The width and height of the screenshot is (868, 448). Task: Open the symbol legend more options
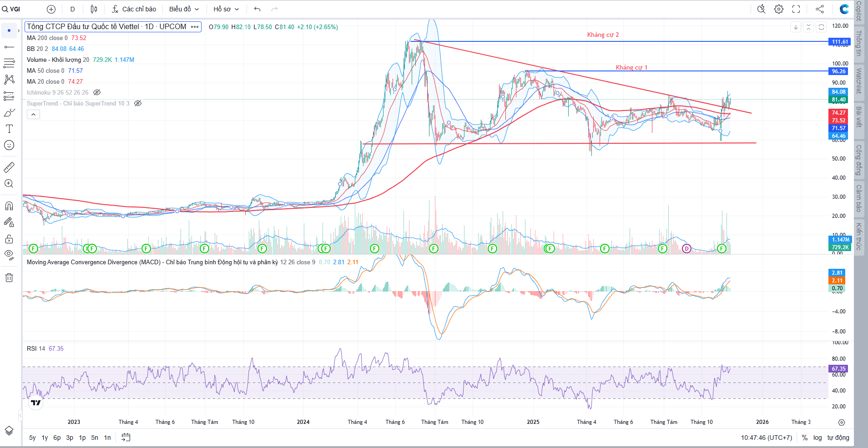pos(195,27)
